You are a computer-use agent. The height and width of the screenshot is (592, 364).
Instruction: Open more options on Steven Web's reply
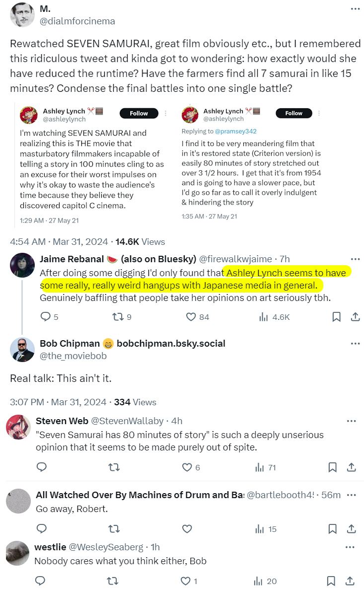351,421
